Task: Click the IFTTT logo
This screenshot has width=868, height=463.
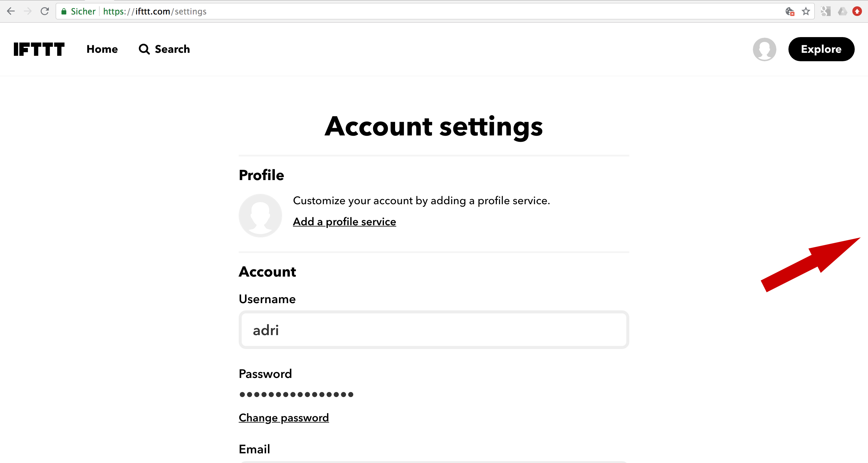Action: tap(39, 49)
